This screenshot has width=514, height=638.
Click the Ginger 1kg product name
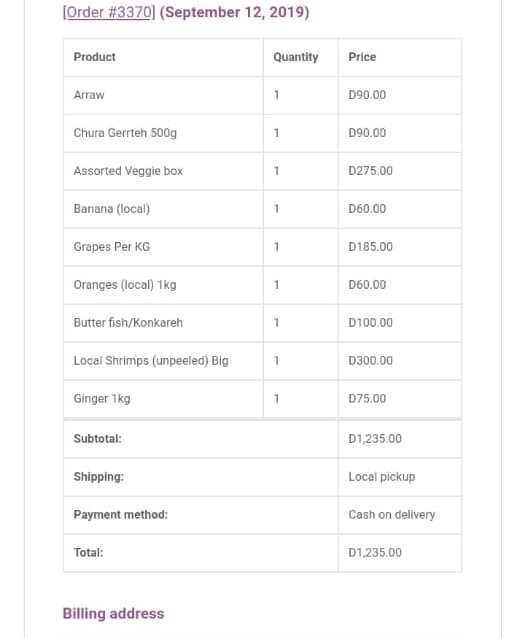coord(102,399)
